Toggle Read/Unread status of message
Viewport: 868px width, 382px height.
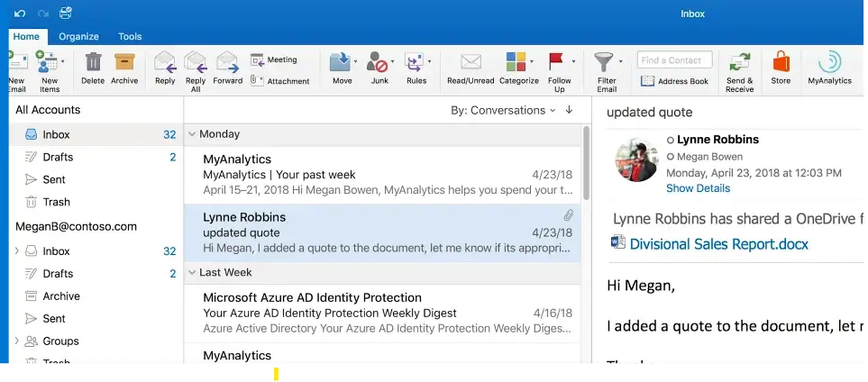click(x=471, y=63)
